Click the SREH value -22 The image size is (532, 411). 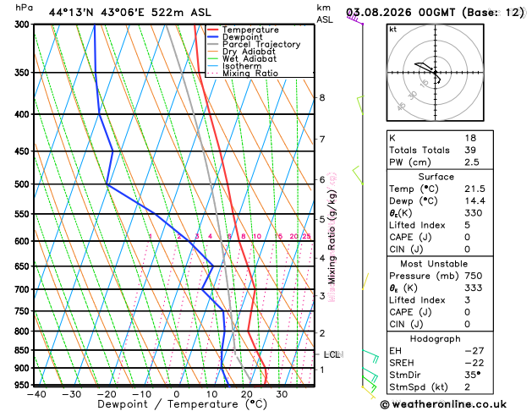474,363
